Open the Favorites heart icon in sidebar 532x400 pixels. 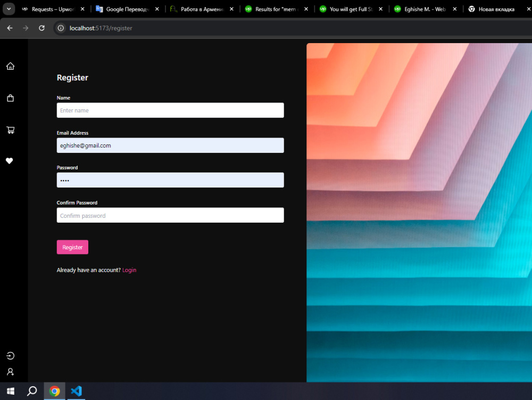(x=10, y=161)
